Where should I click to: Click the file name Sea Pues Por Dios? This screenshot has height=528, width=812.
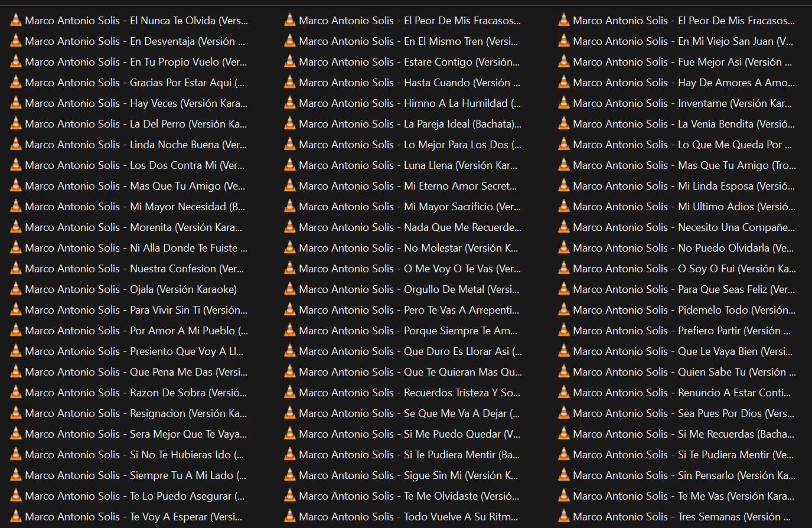tap(683, 413)
